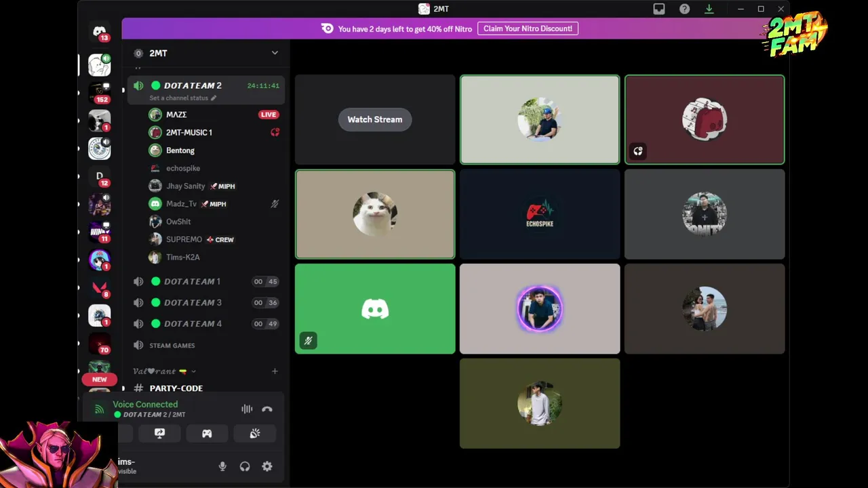Join the DOTA TEAM 4 voice channel
This screenshot has height=488, width=868.
click(205, 323)
